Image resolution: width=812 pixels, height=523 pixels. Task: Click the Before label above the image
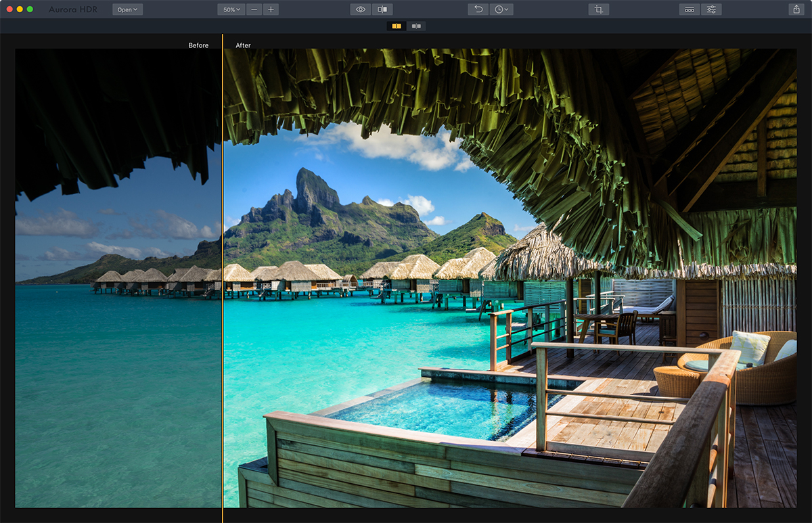(198, 45)
